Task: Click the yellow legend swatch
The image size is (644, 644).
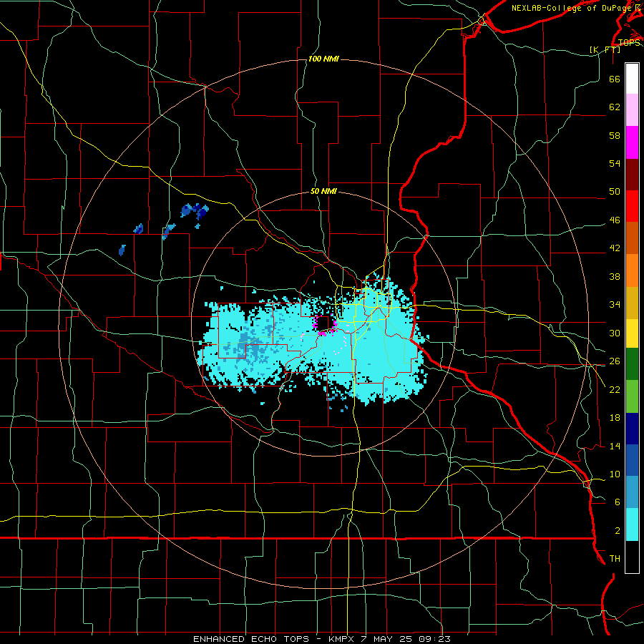Action: coord(632,333)
